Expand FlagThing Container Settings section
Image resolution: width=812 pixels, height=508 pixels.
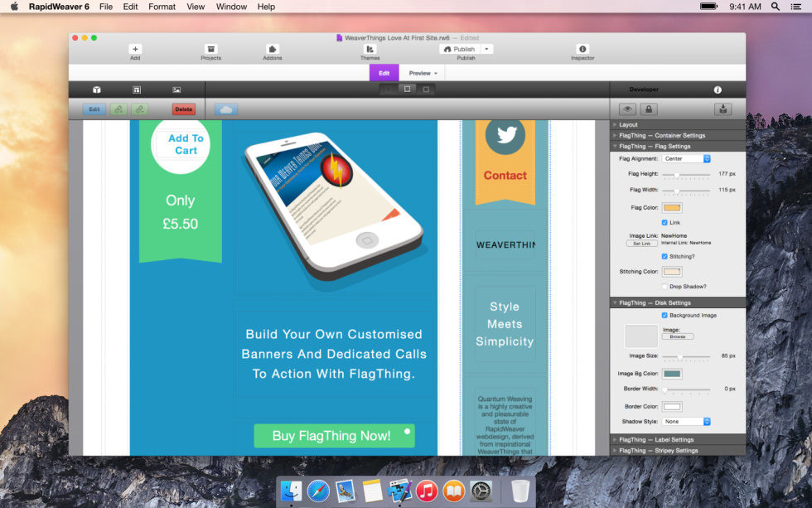click(678, 136)
